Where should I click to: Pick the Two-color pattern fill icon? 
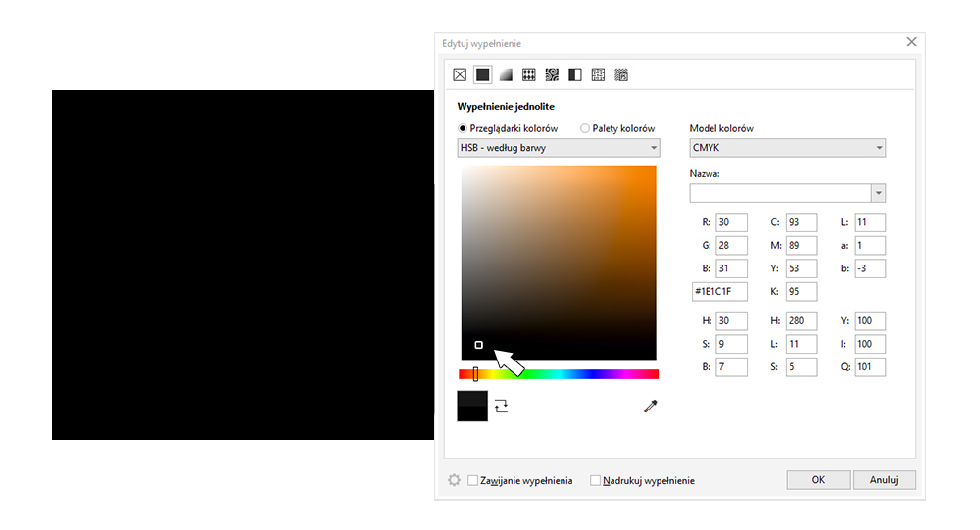[575, 74]
